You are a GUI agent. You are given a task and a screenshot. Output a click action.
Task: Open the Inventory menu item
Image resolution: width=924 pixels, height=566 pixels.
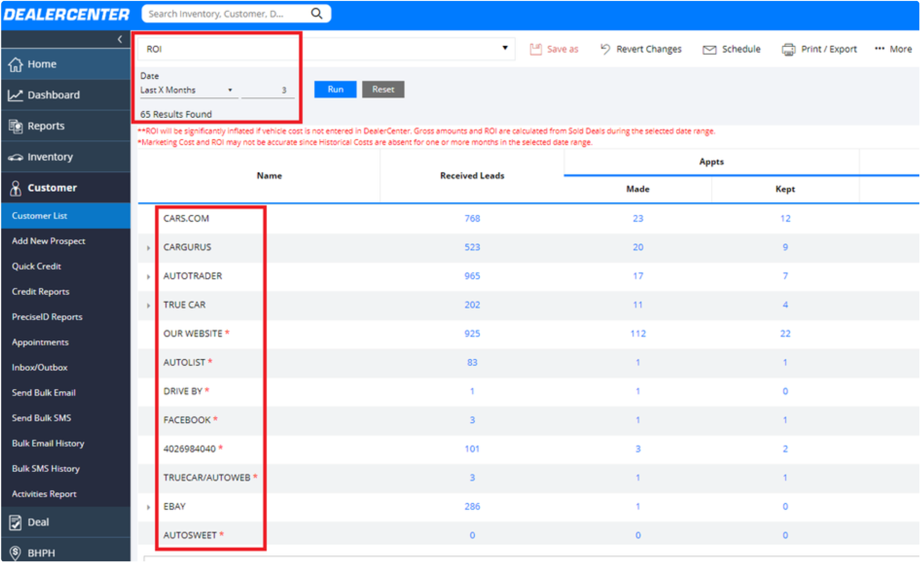tap(65, 157)
